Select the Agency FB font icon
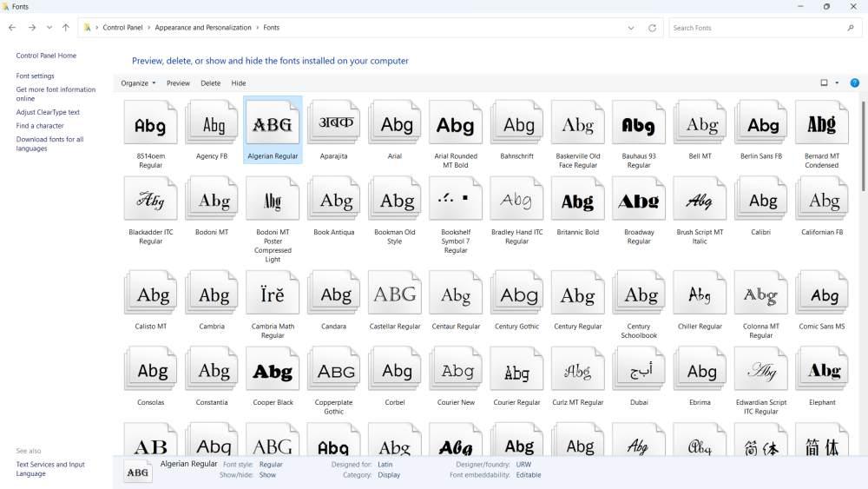Viewport: 868px width, 489px height. tap(212, 123)
